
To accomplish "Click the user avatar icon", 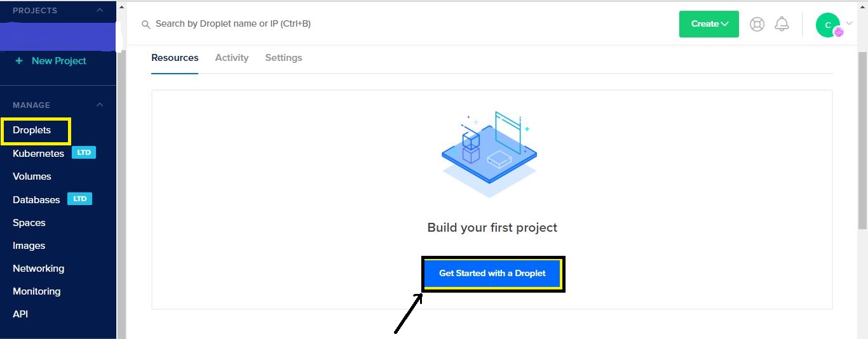I will [x=828, y=25].
